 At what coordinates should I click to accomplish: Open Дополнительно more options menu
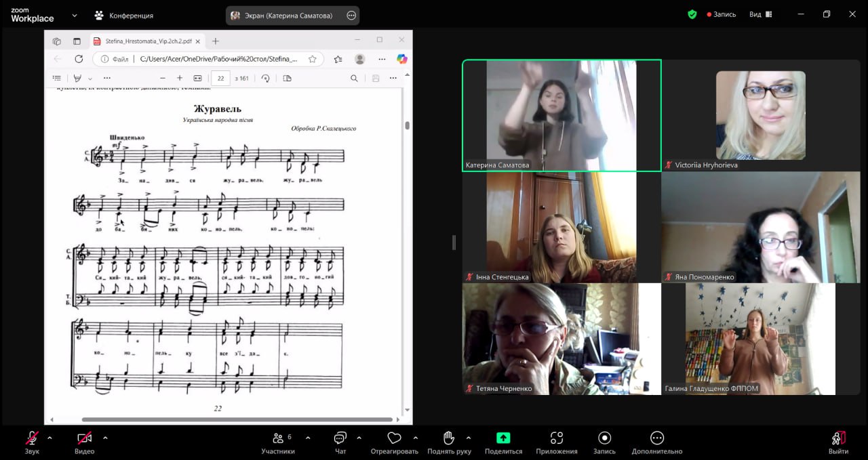pos(657,442)
